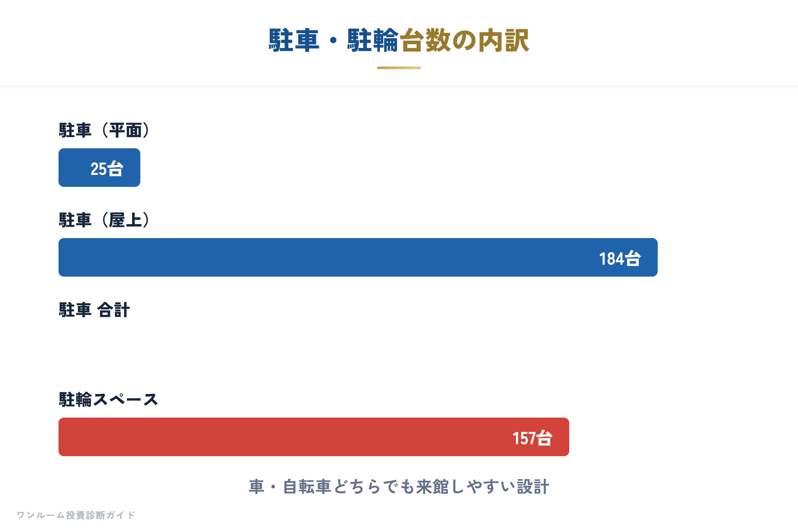Click the 駐車・駐輪台数の内訳 title
This screenshot has height=532, width=798.
click(399, 40)
